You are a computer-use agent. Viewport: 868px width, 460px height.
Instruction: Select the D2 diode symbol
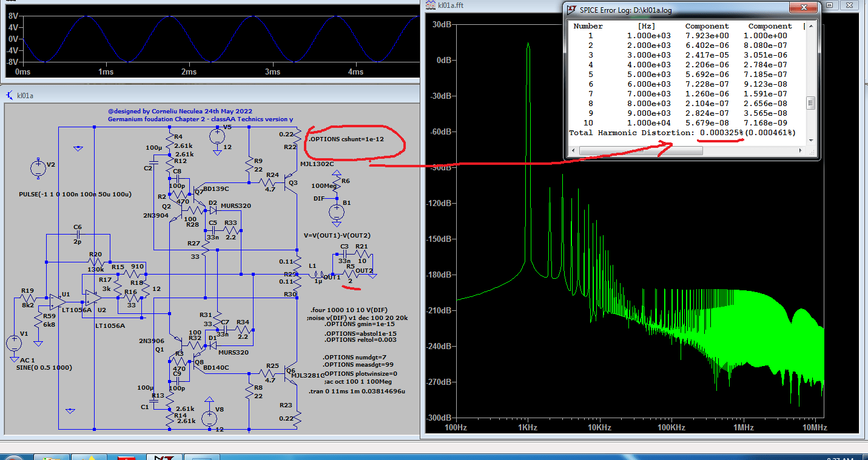[x=212, y=210]
